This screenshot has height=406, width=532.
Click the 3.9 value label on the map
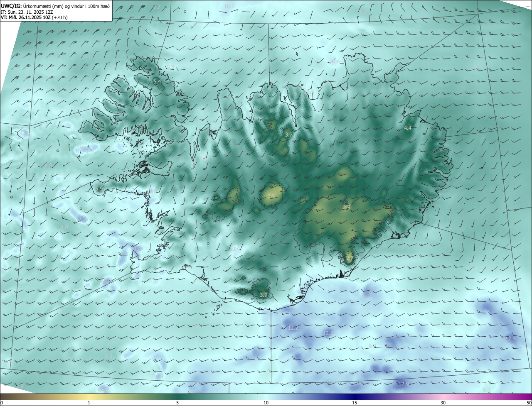click(x=264, y=295)
